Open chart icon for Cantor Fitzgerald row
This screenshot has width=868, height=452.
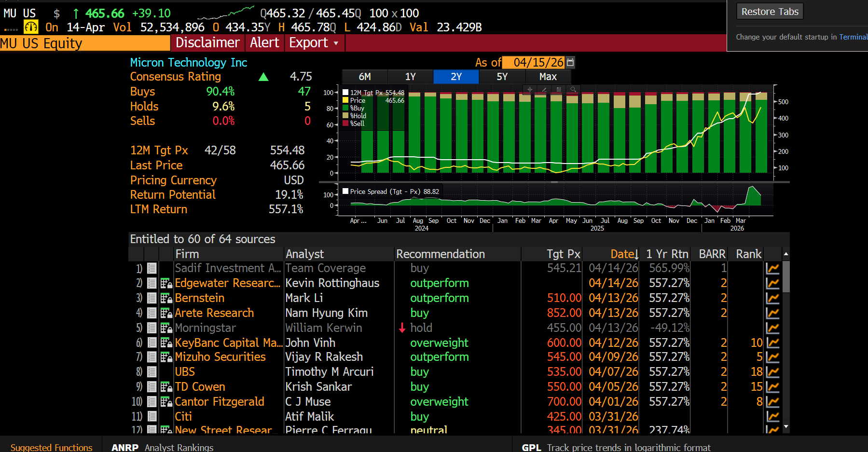pyautogui.click(x=772, y=402)
